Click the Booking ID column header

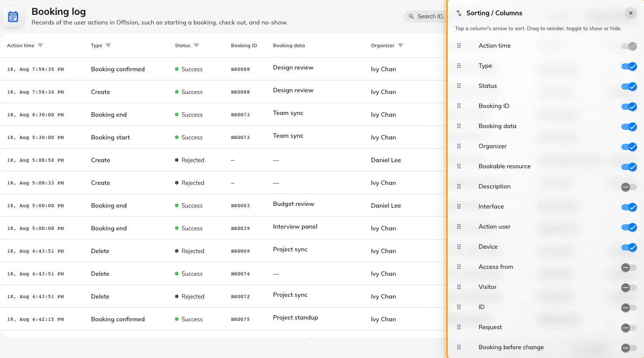click(244, 45)
